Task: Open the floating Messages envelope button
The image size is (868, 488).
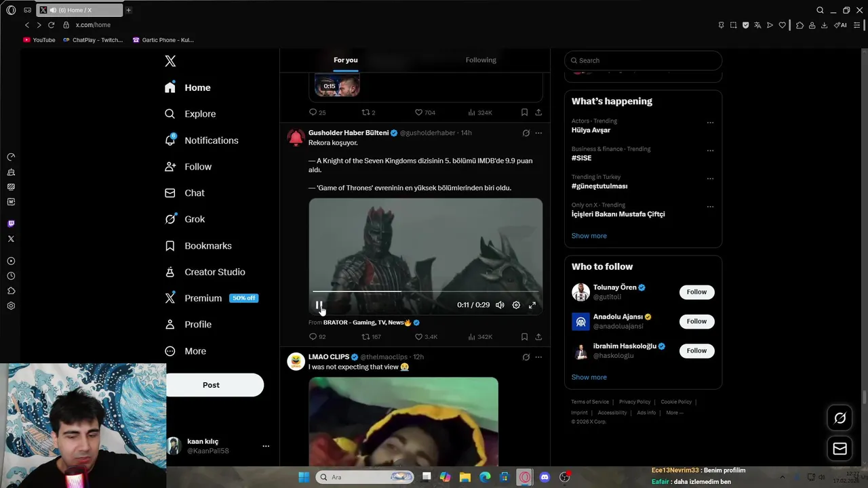Action: pos(840,449)
